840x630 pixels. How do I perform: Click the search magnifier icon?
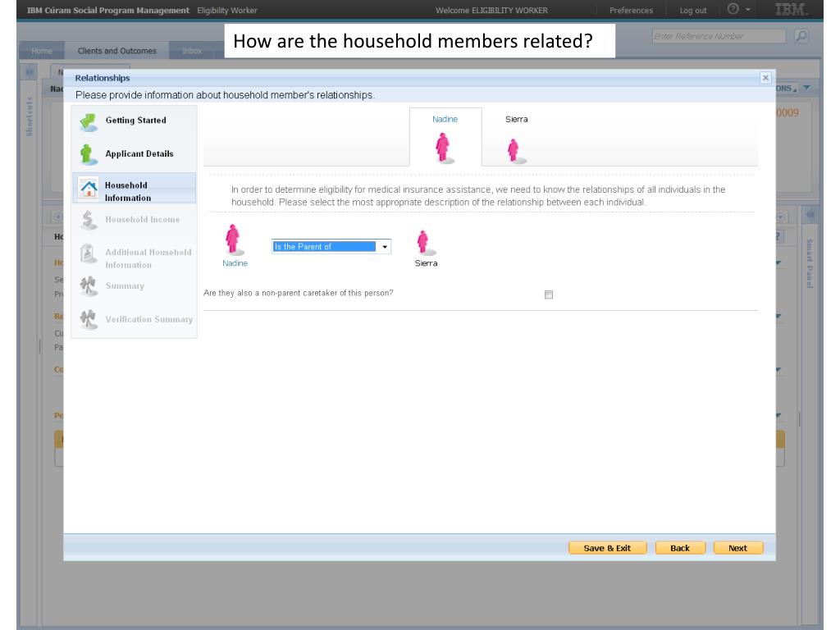[x=801, y=37]
